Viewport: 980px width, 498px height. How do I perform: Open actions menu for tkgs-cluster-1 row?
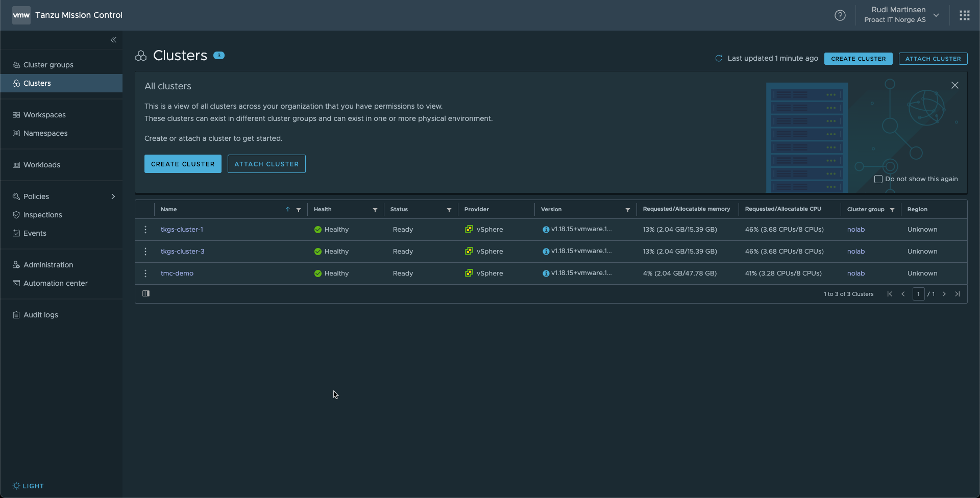point(145,230)
